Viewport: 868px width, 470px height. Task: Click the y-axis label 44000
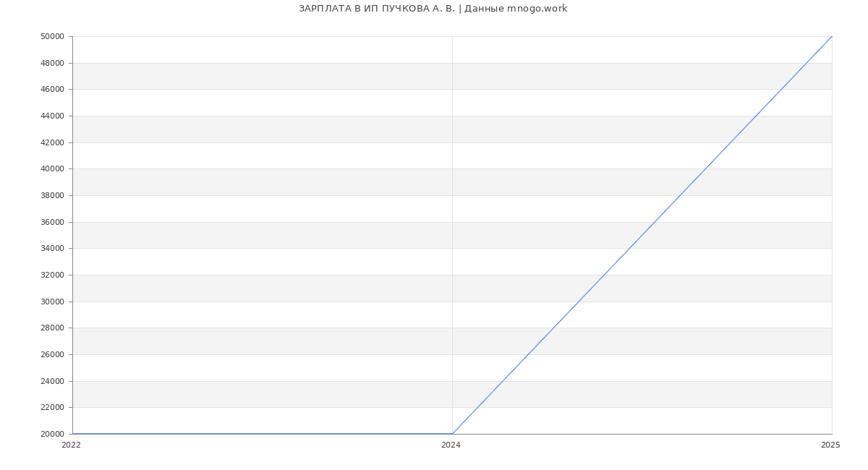pos(52,116)
